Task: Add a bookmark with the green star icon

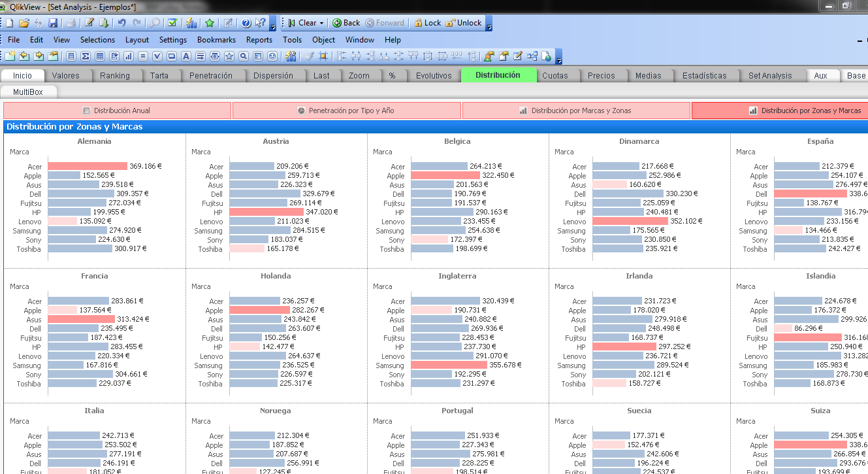Action: click(x=210, y=23)
